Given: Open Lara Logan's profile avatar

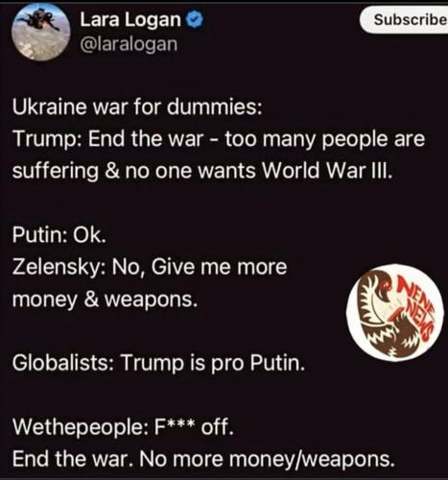Looking at the screenshot, I should 40,32.
